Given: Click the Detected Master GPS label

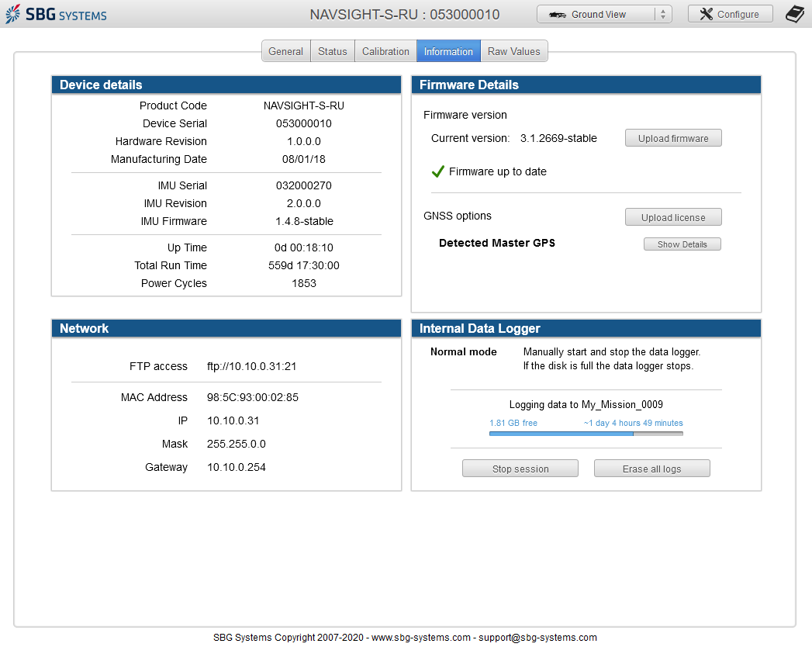Looking at the screenshot, I should pyautogui.click(x=497, y=243).
